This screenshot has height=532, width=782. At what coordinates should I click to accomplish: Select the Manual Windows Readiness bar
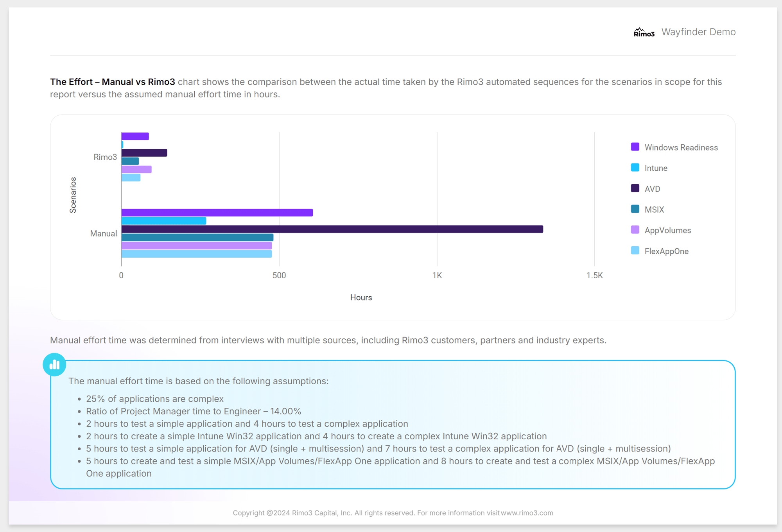point(217,213)
